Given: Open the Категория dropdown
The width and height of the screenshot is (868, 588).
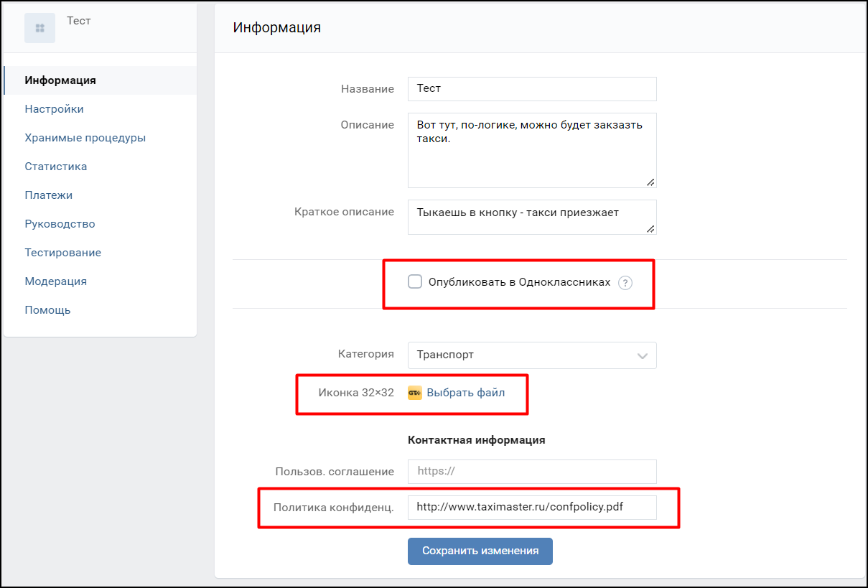Looking at the screenshot, I should 531,355.
